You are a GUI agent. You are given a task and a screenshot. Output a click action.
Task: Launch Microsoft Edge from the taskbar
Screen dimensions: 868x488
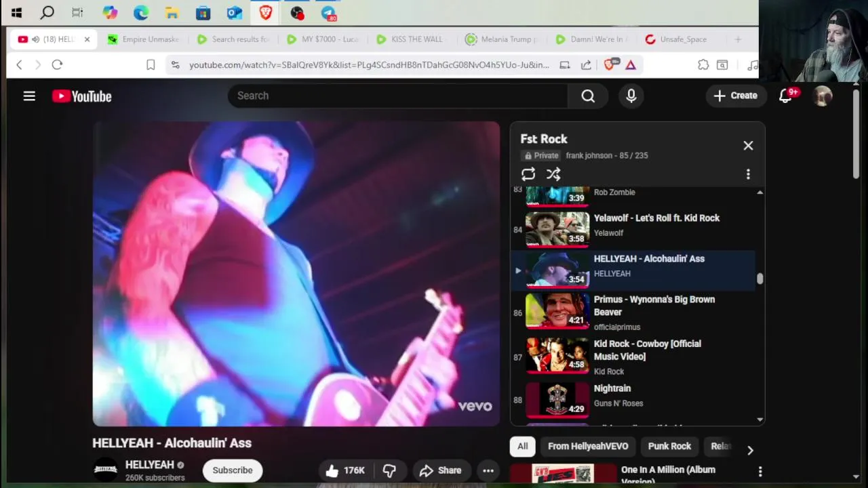(x=141, y=12)
